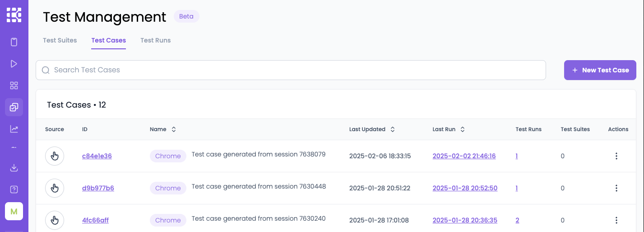
Task: Open the line chart icon in the sidebar
Action: click(14, 129)
